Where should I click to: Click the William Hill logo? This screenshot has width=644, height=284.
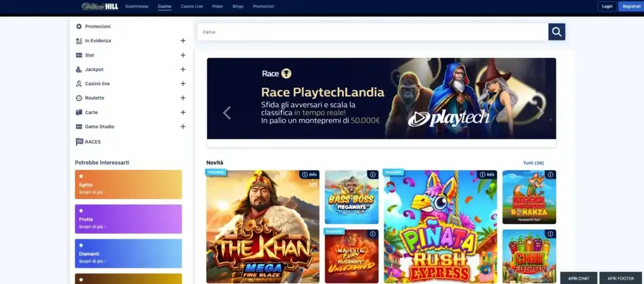(100, 6)
